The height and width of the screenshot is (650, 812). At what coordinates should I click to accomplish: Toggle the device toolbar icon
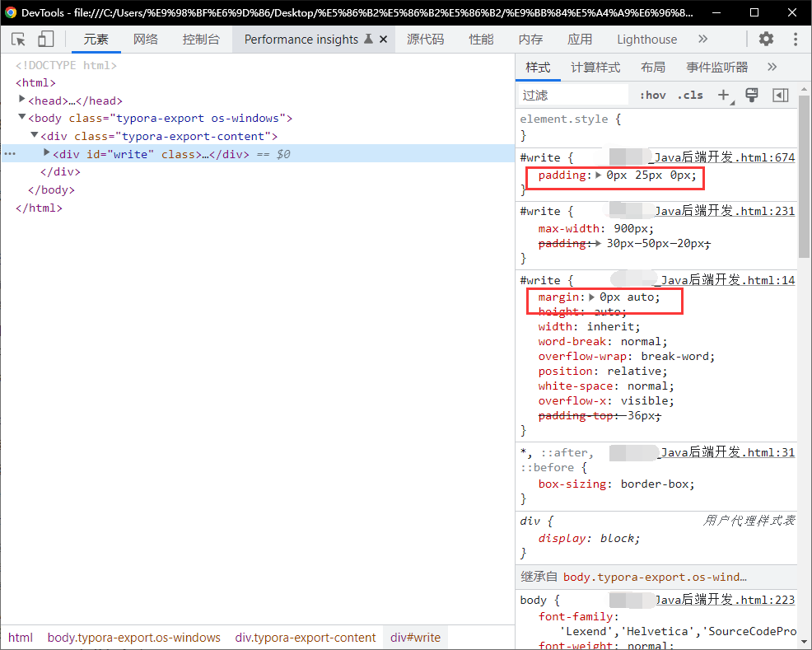coord(46,40)
